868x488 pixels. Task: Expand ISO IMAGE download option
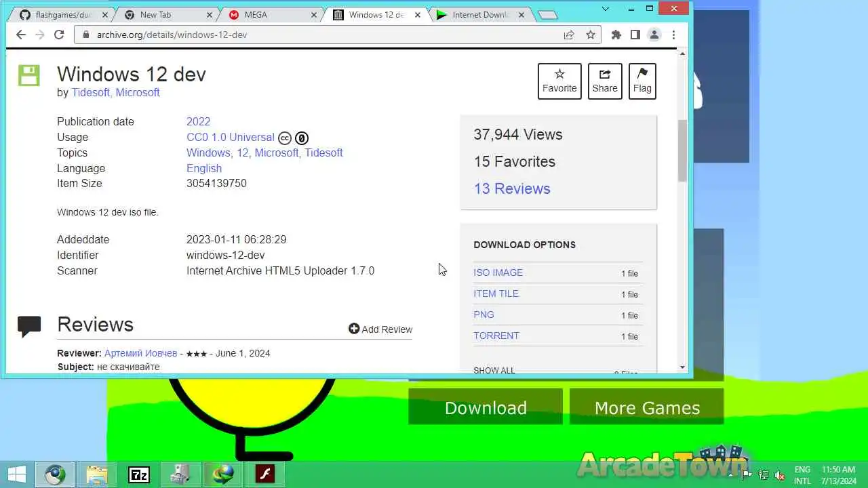click(498, 272)
